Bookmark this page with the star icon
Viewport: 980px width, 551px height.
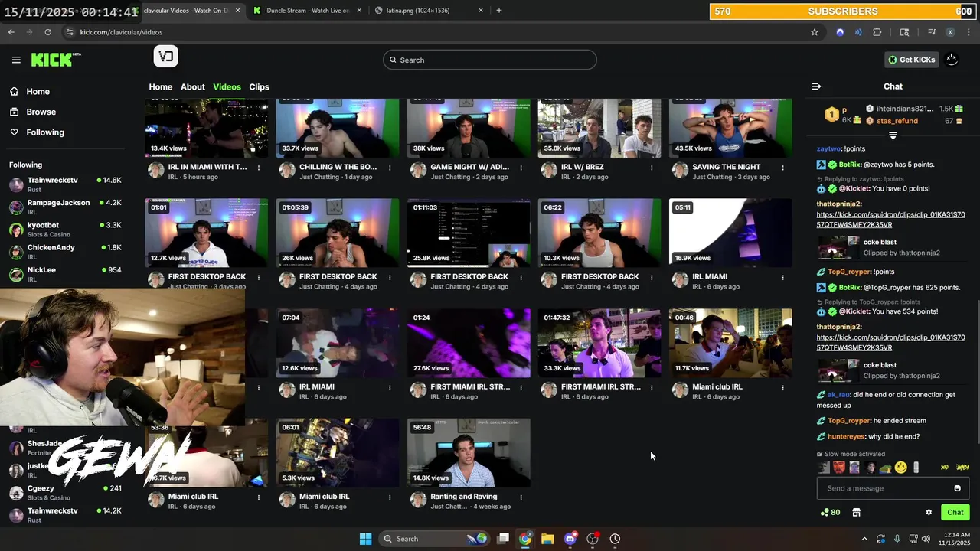[815, 32]
